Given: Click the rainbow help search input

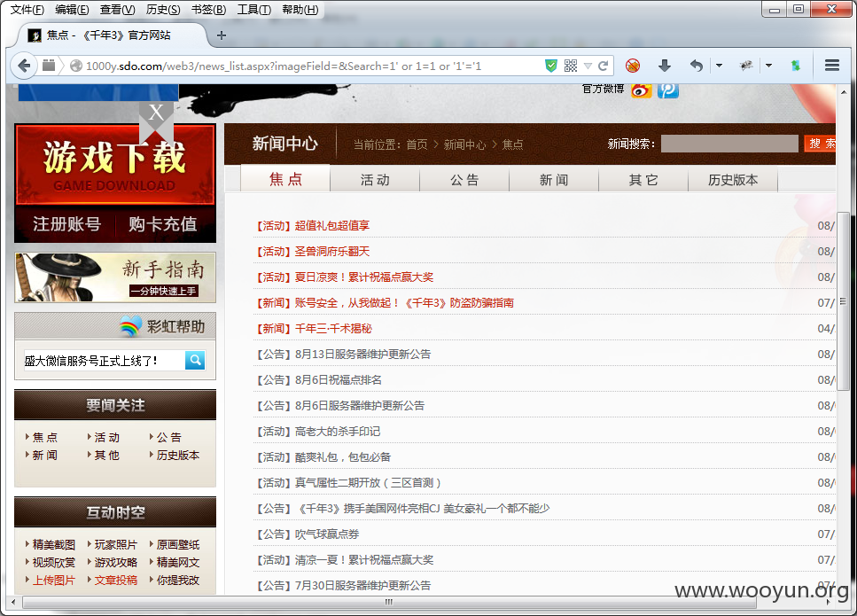Looking at the screenshot, I should click(104, 360).
